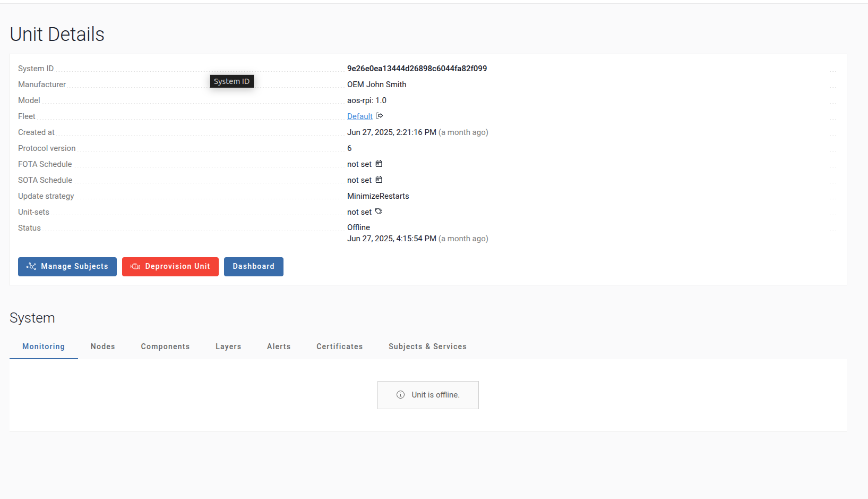Click the System ID hash value
868x499 pixels.
pos(417,69)
